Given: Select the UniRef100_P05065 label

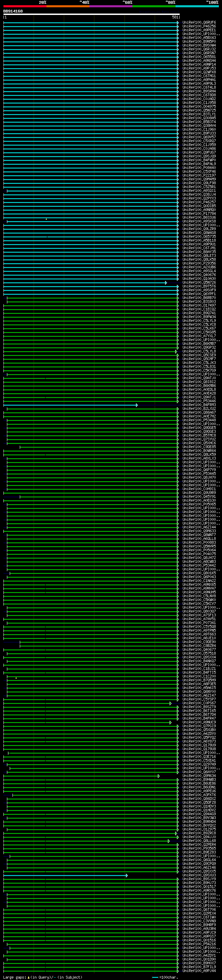Looking at the screenshot, I should pos(199,504).
